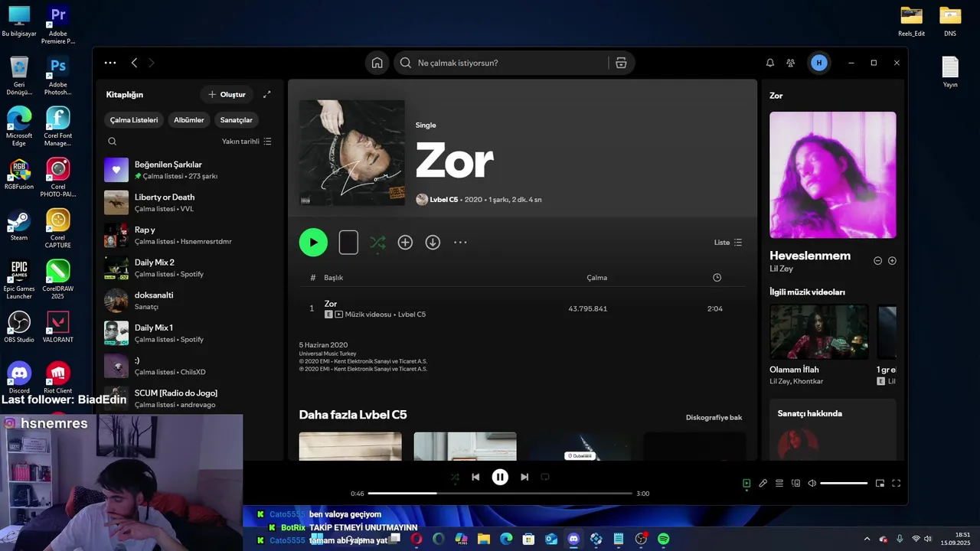Search field Ne çalmak istiyorsun?
The image size is (980, 551).
(x=511, y=63)
